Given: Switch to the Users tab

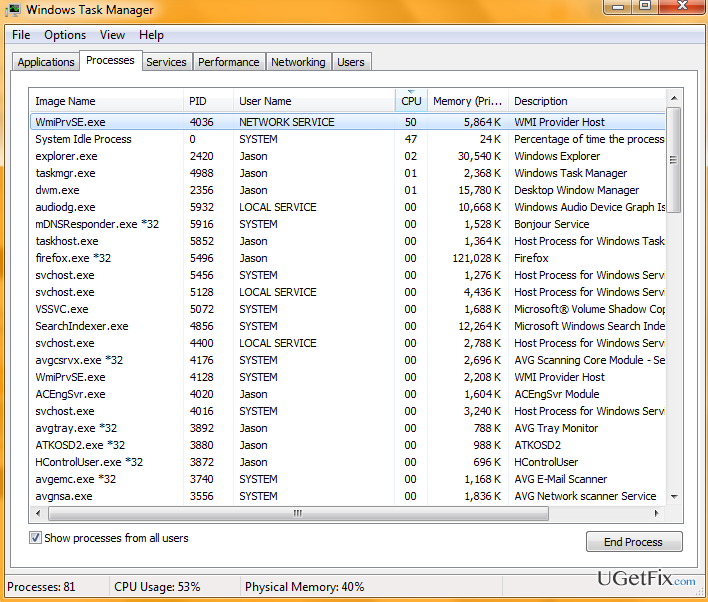Looking at the screenshot, I should (351, 62).
